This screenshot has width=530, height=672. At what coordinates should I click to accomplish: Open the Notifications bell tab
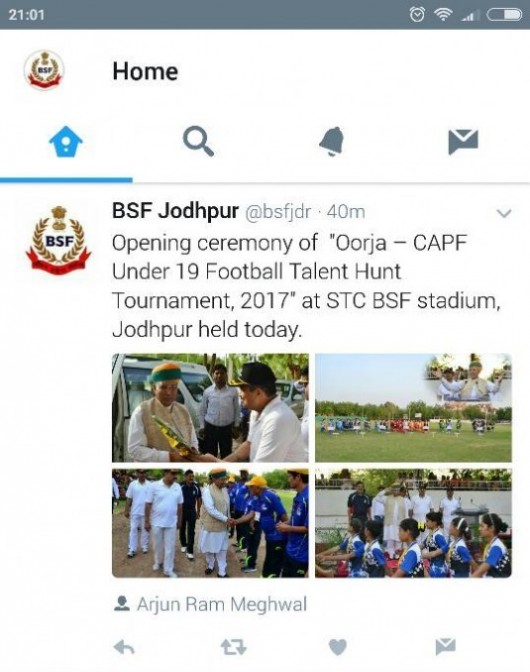tap(332, 141)
